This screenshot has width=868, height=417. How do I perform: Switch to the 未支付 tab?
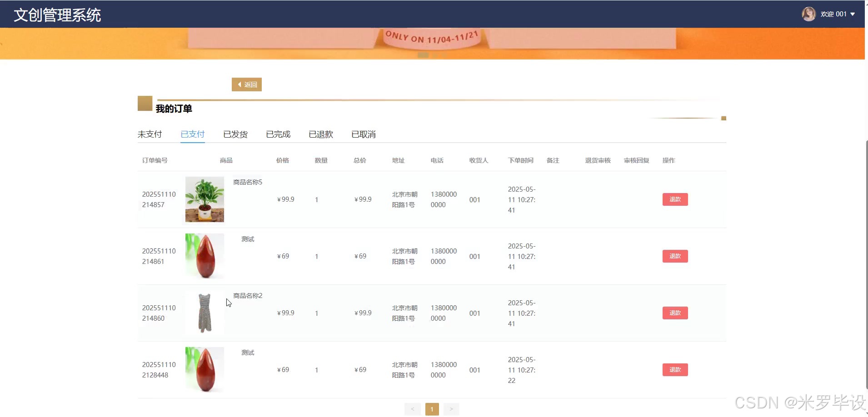point(150,134)
